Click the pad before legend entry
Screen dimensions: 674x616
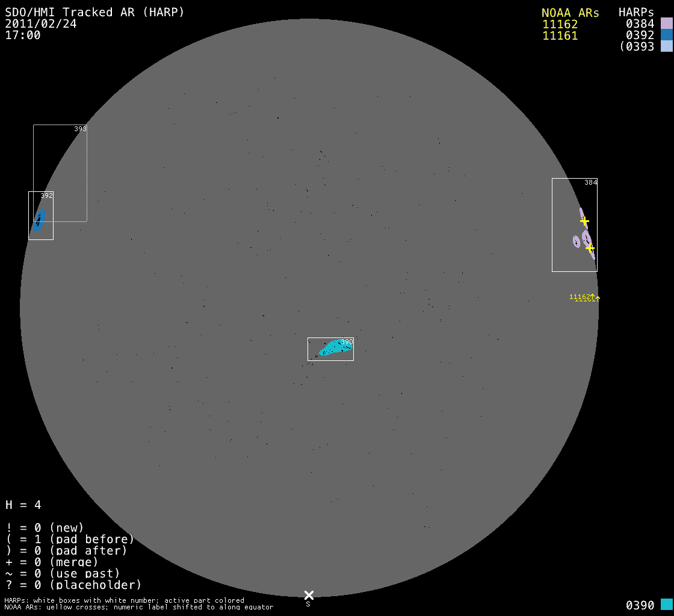(70, 539)
